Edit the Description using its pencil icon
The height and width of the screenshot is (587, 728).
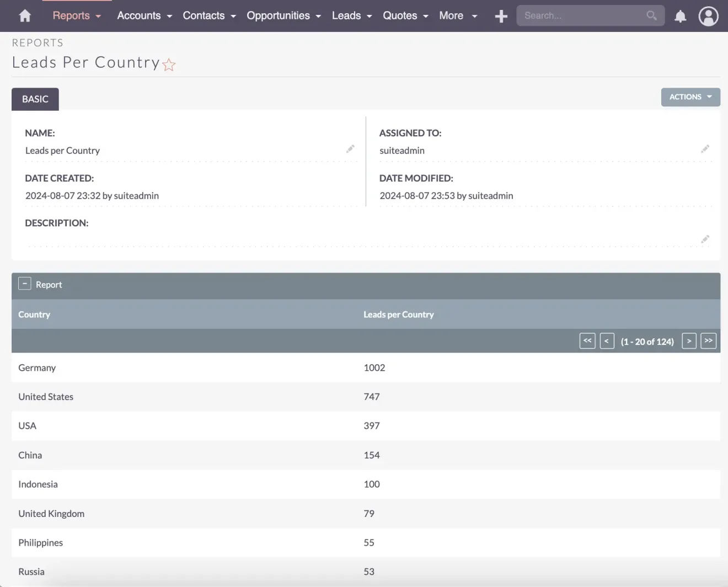point(705,239)
